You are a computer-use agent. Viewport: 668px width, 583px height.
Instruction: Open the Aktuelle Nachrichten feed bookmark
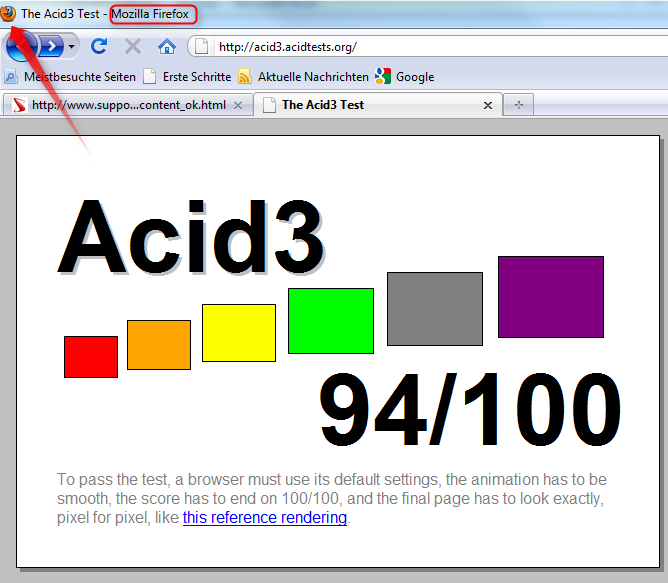point(303,77)
